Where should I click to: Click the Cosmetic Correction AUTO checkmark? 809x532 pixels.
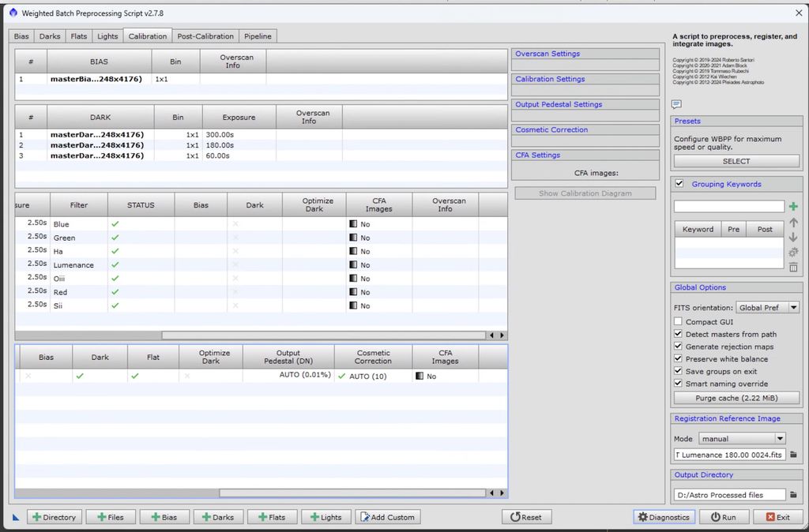(341, 376)
